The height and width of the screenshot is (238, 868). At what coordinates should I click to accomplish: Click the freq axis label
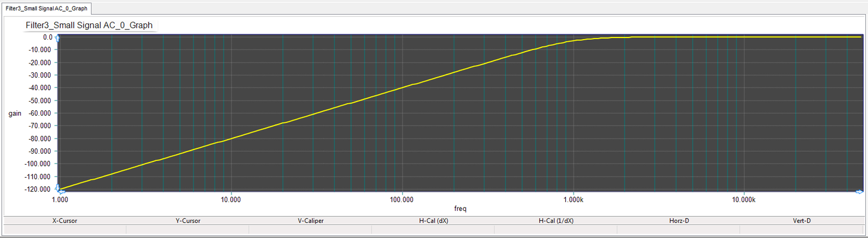pyautogui.click(x=460, y=209)
